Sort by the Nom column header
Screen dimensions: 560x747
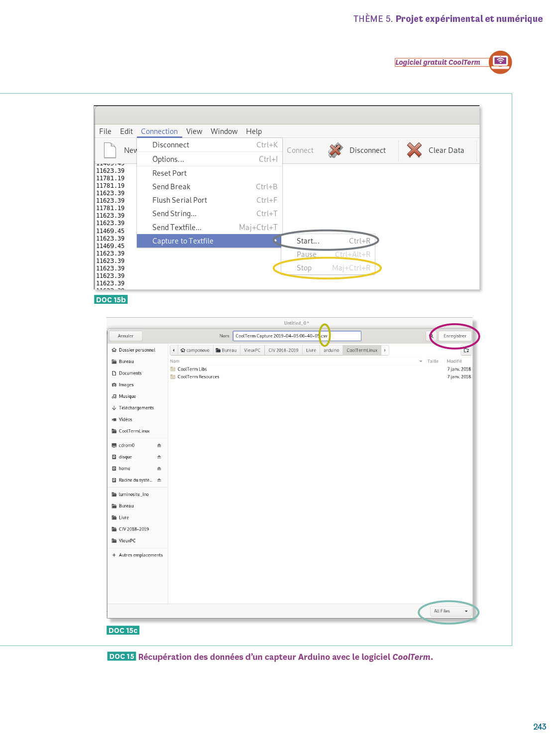click(175, 362)
